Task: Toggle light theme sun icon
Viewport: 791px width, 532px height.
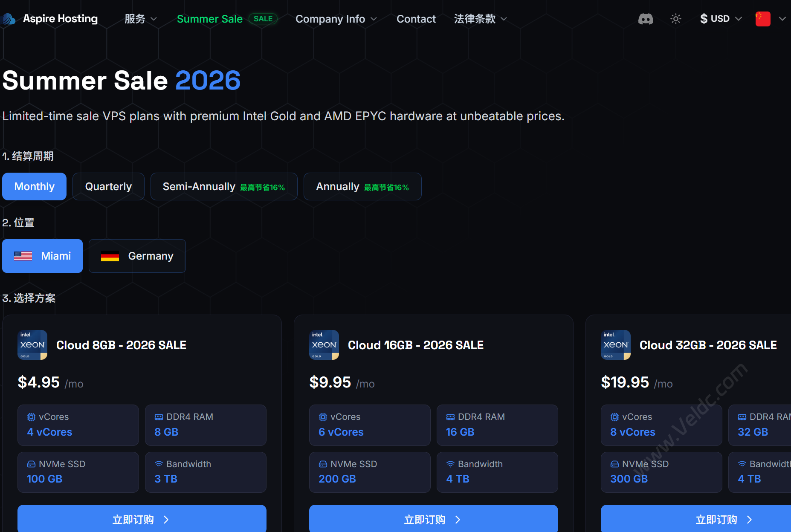Action: click(676, 19)
